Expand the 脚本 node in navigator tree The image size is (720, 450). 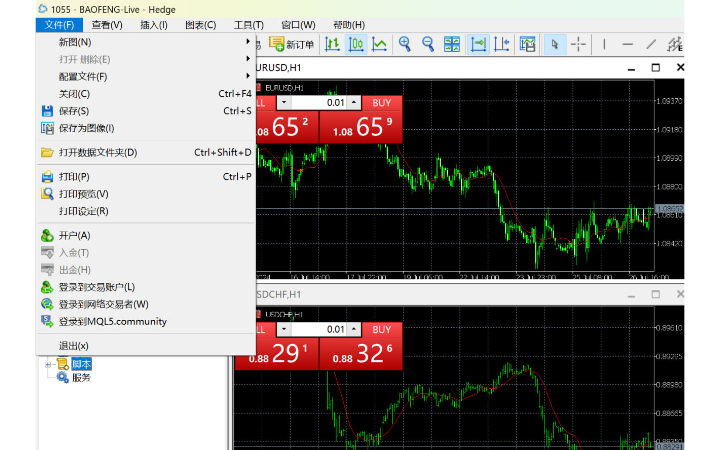coord(48,365)
